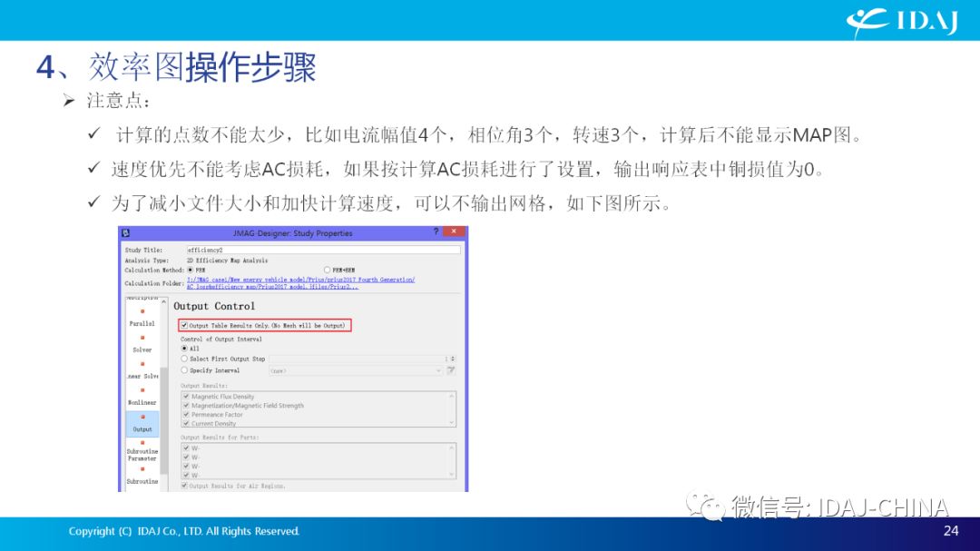Open the Linear Solver page in sidebar
The image size is (980, 551).
point(142,376)
